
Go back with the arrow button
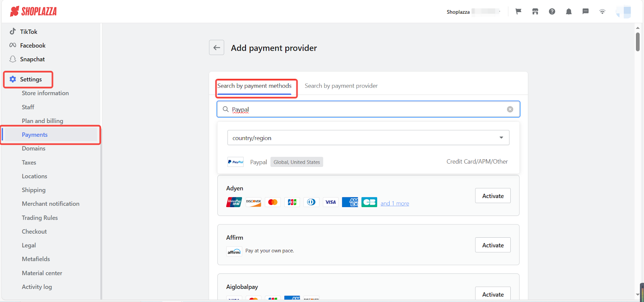(217, 47)
